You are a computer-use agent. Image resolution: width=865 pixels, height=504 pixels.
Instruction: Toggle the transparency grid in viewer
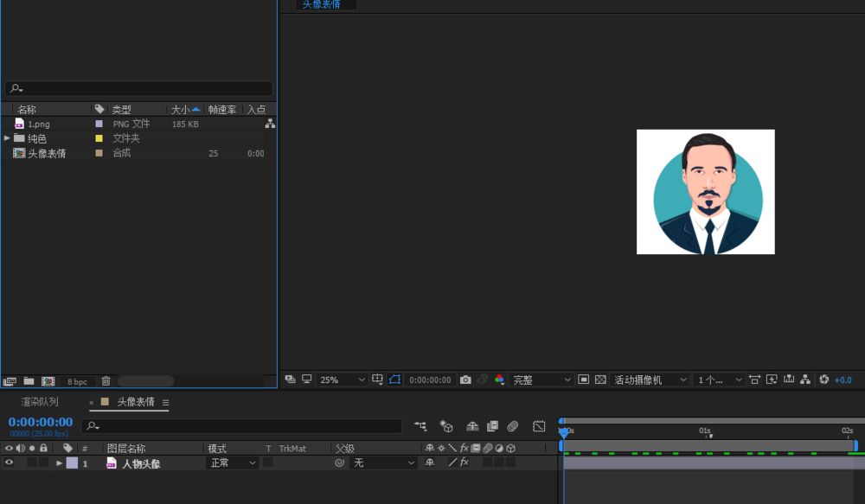click(x=601, y=380)
